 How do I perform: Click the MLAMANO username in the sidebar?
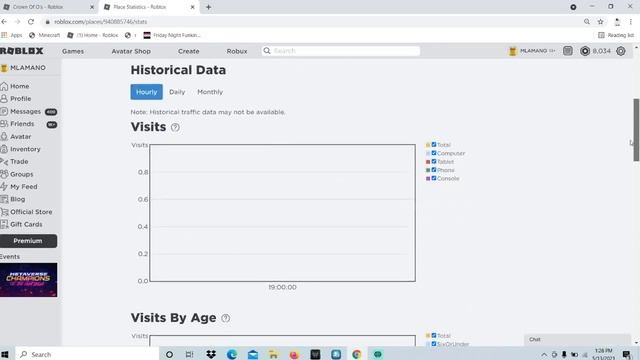pyautogui.click(x=28, y=68)
